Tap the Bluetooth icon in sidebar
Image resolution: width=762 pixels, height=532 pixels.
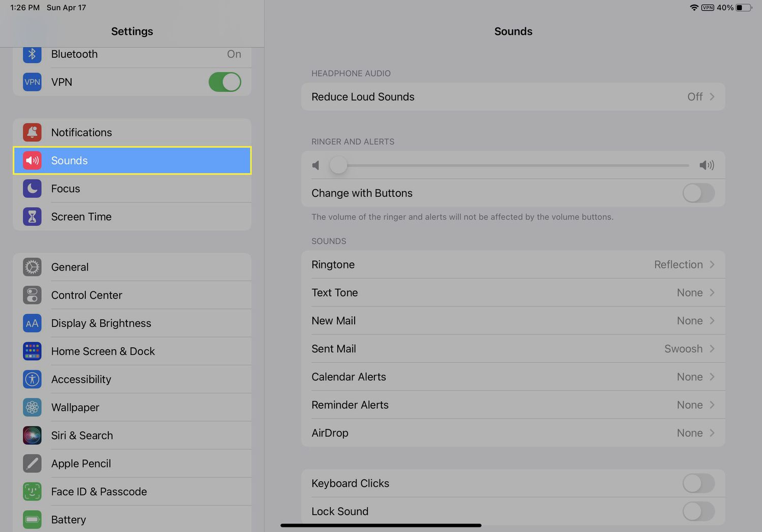[x=32, y=54]
